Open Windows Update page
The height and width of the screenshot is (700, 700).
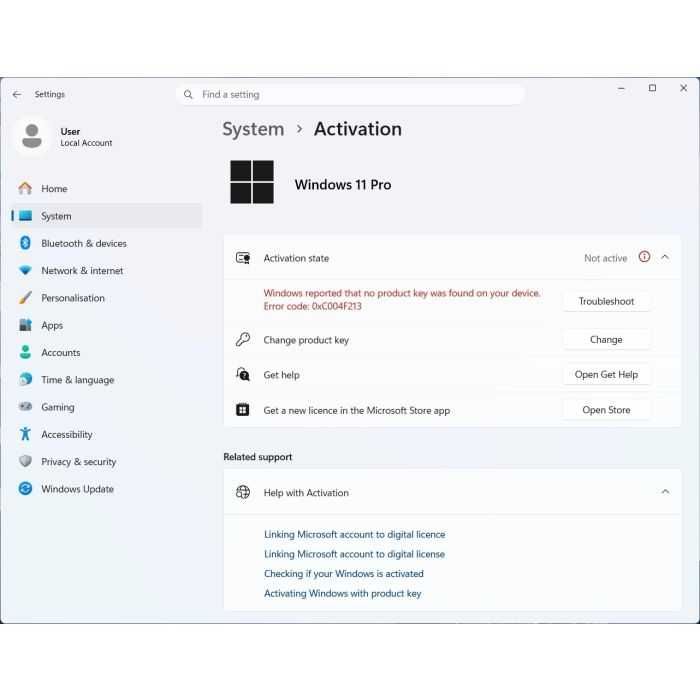106,489
